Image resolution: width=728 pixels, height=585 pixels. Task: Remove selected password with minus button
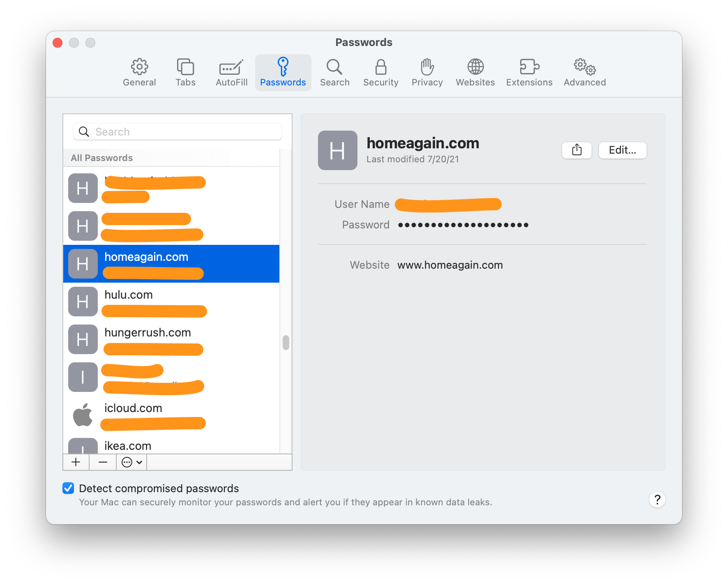(x=103, y=462)
